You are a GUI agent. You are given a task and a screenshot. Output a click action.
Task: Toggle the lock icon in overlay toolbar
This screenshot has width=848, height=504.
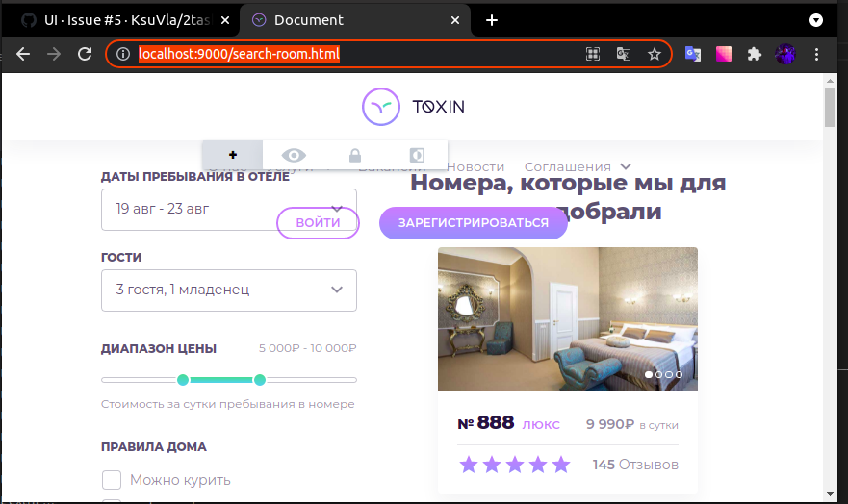coord(355,156)
